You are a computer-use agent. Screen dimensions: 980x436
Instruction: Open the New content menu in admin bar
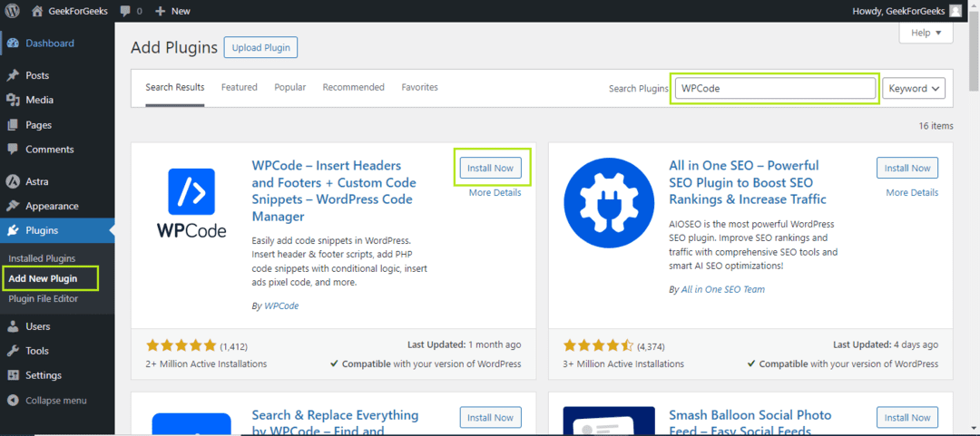point(172,11)
